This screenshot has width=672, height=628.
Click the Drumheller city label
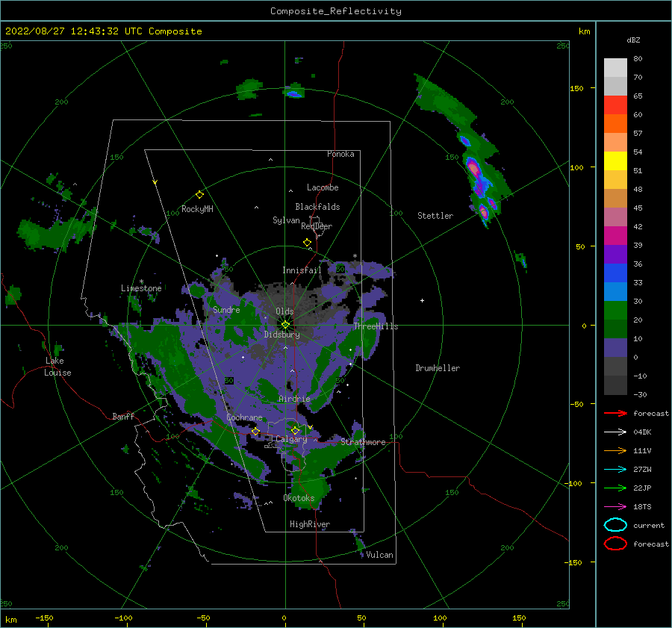(438, 368)
